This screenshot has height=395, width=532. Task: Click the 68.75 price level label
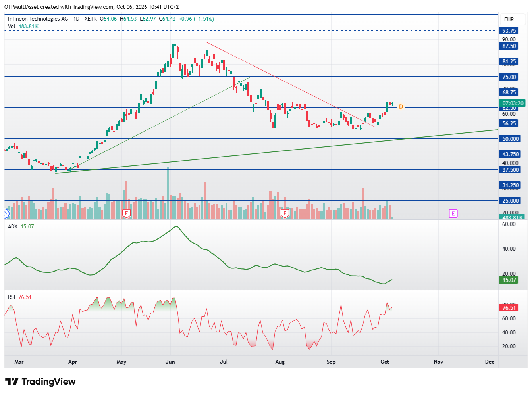[509, 92]
